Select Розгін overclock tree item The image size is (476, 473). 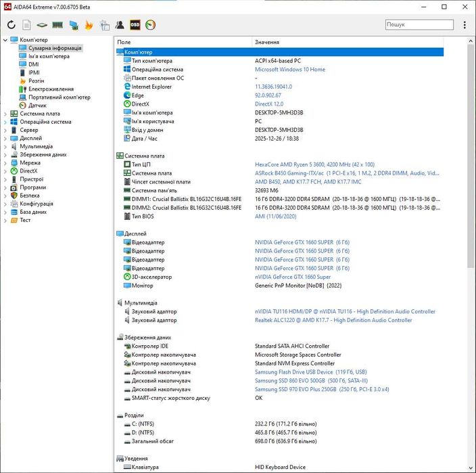point(37,81)
